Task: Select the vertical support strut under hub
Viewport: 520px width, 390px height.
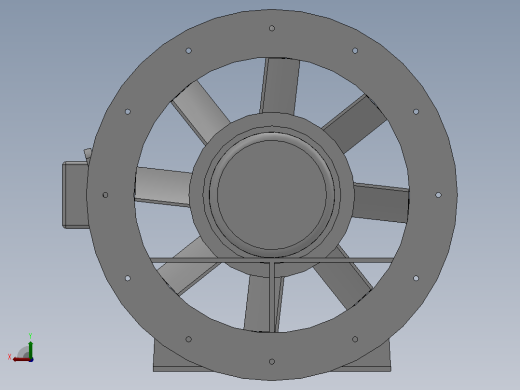Action: [x=272, y=297]
